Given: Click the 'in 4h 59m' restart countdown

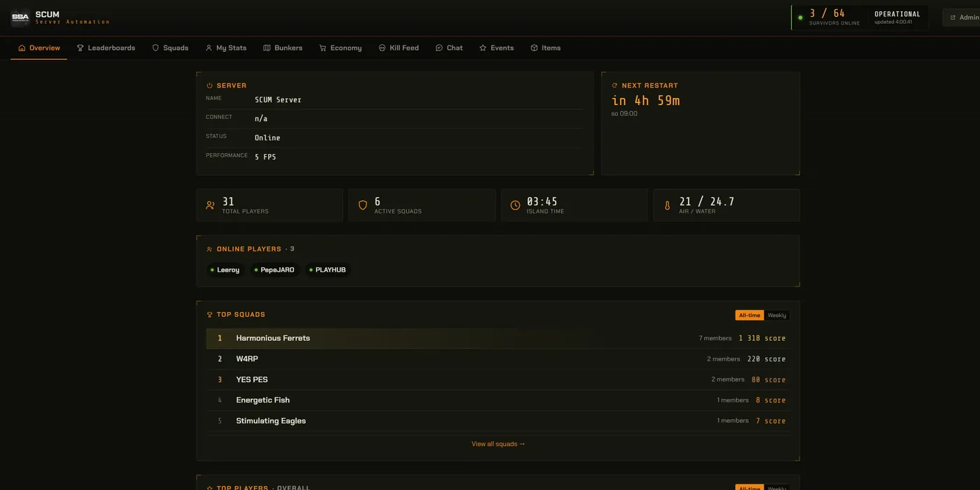Looking at the screenshot, I should click(x=645, y=100).
